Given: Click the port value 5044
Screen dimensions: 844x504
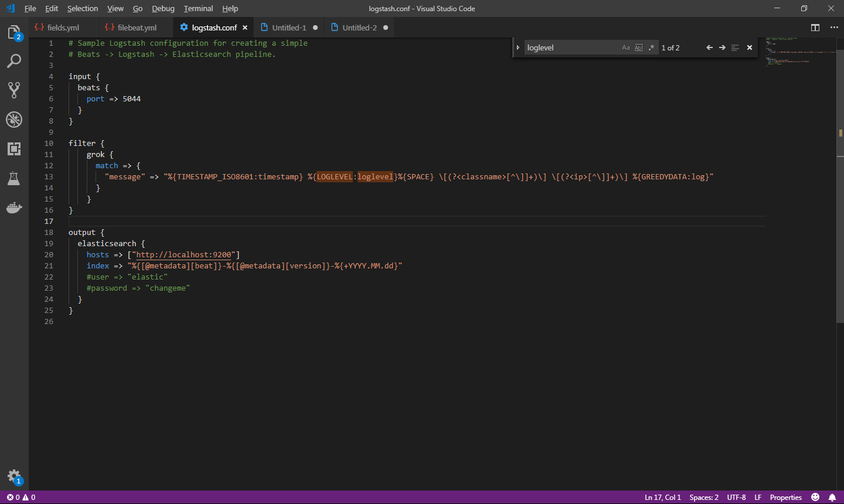Looking at the screenshot, I should click(x=132, y=99).
